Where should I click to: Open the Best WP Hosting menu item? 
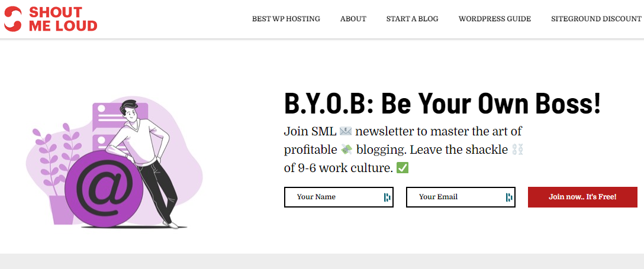(286, 19)
